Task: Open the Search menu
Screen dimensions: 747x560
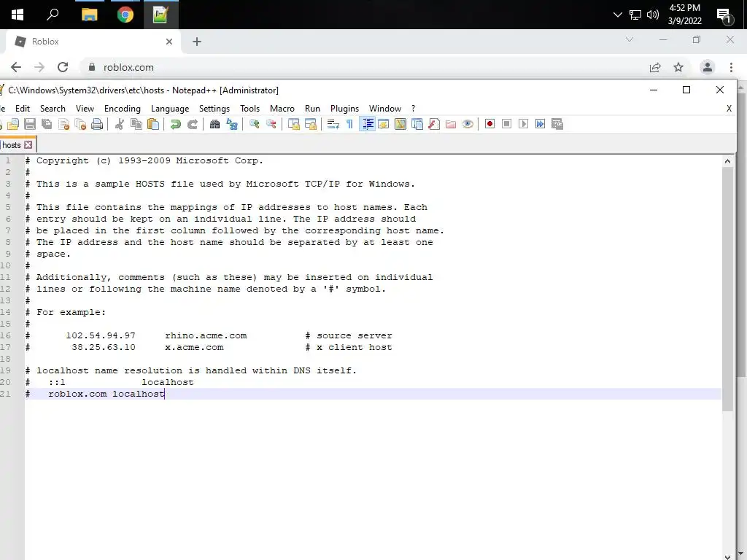Action: (x=53, y=109)
